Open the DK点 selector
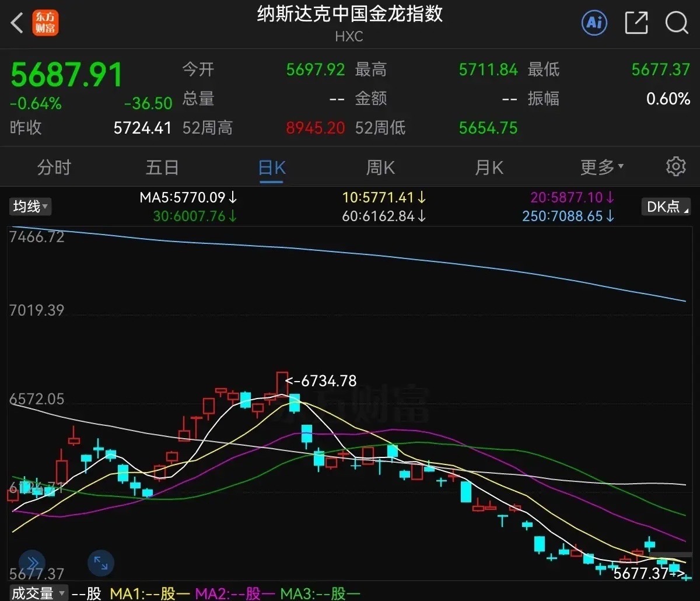The image size is (700, 601). [x=666, y=206]
